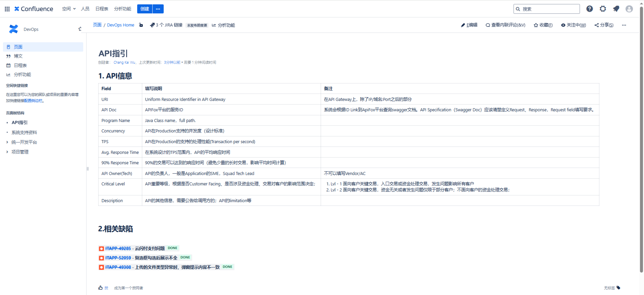
Task: Click the edit pencil icon
Action: coord(463,25)
